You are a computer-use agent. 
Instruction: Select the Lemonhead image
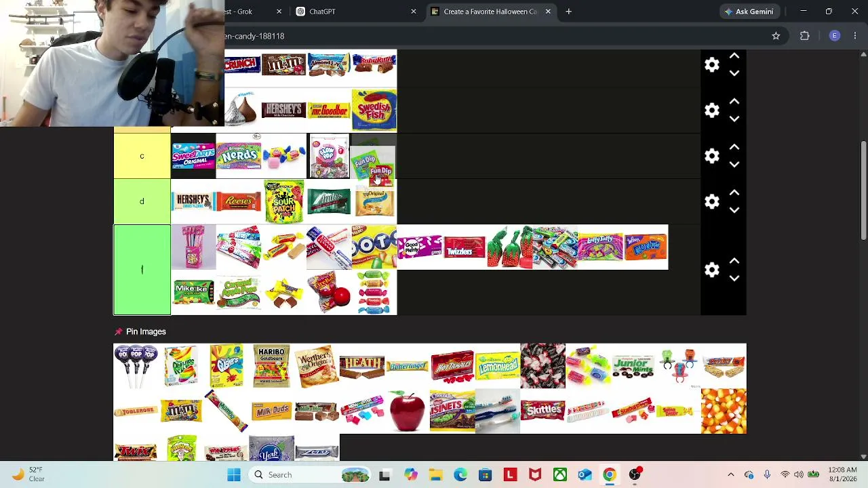pyautogui.click(x=497, y=366)
